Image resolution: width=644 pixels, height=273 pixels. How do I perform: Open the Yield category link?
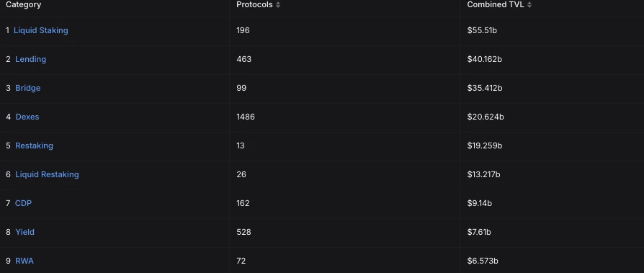[x=24, y=232]
